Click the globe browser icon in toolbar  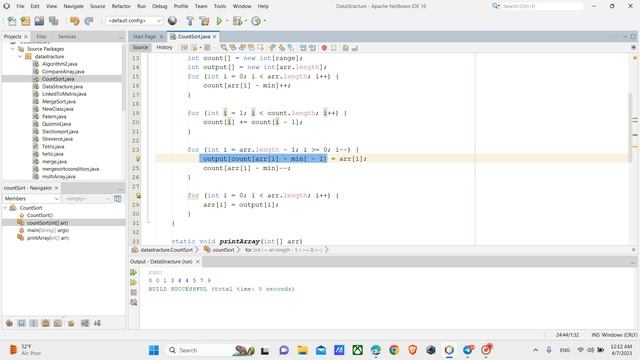pos(173,21)
